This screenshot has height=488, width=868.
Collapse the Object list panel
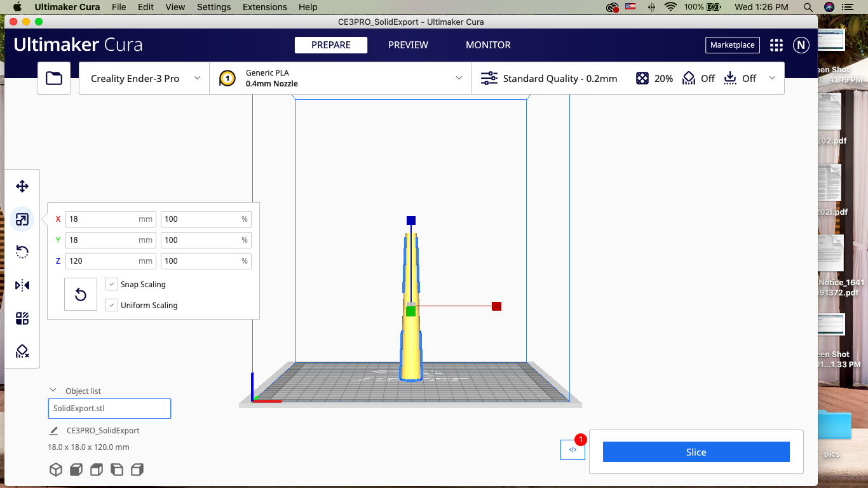53,390
